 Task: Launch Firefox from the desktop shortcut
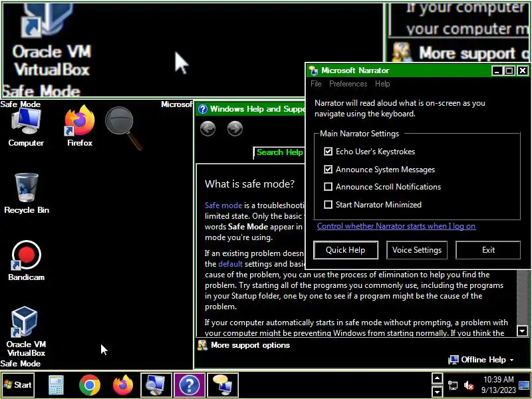click(x=80, y=126)
